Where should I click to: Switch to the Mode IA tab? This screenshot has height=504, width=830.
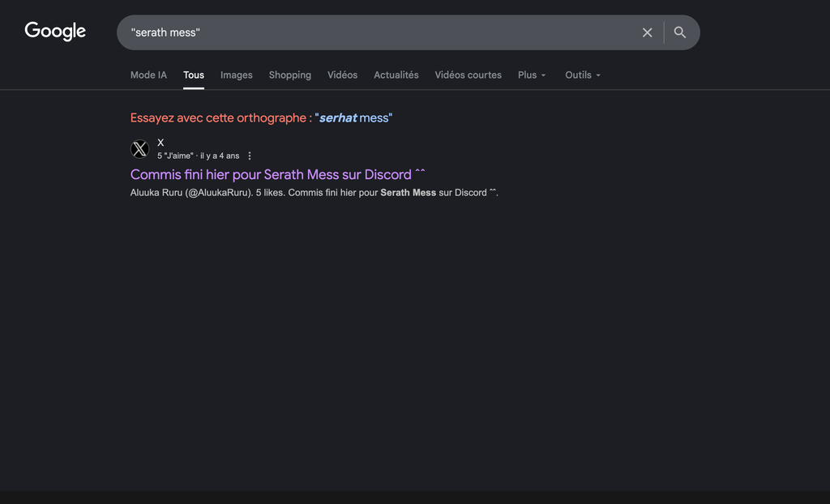pyautogui.click(x=148, y=75)
